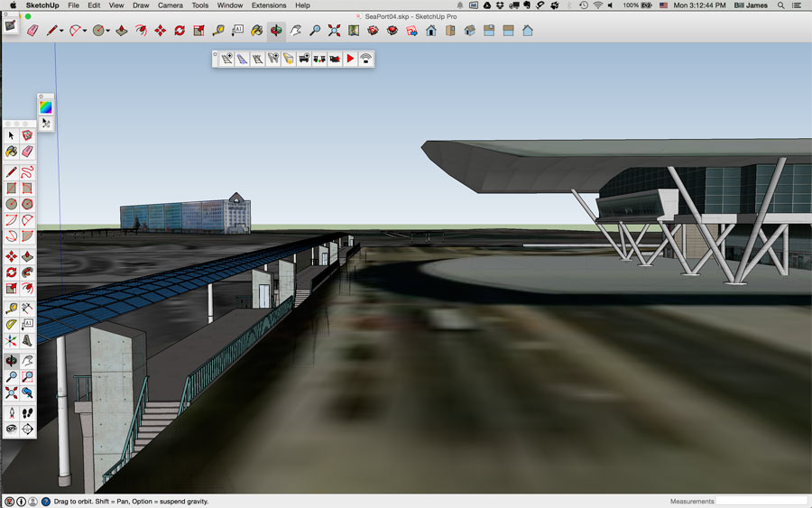Toggle the credits person icon in status bar
Viewport: 812px width, 508px height.
pos(21,501)
